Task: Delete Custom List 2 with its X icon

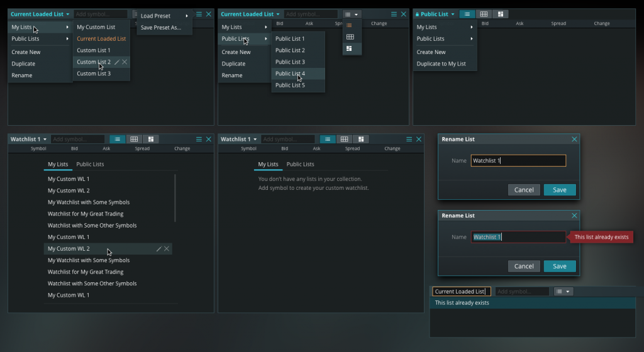Action: click(x=125, y=62)
